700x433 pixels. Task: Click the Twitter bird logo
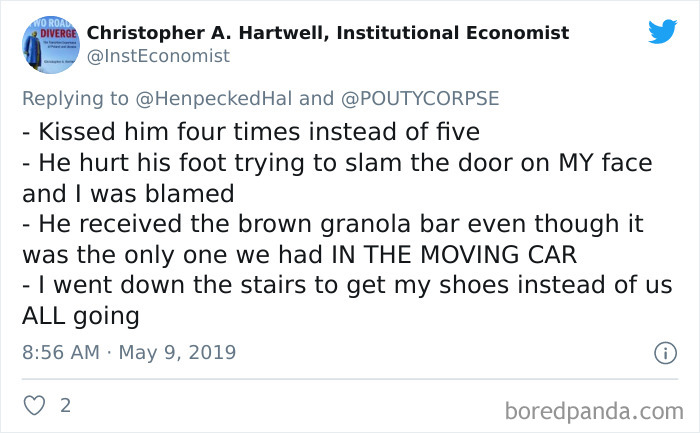pyautogui.click(x=662, y=31)
